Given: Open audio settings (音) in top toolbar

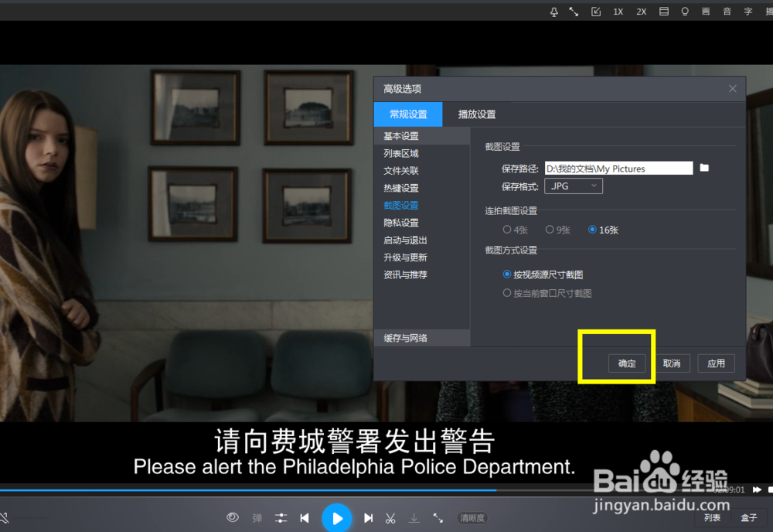Looking at the screenshot, I should point(727,12).
